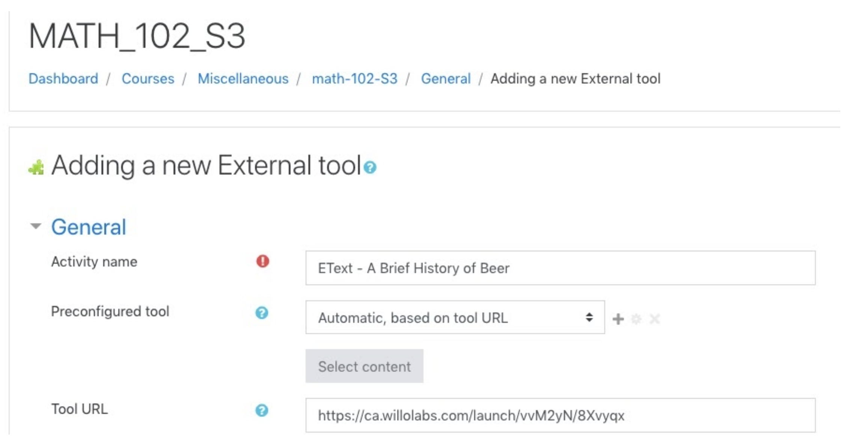This screenshot has height=447, width=868.
Task: Click General breadcrumb link
Action: point(446,79)
